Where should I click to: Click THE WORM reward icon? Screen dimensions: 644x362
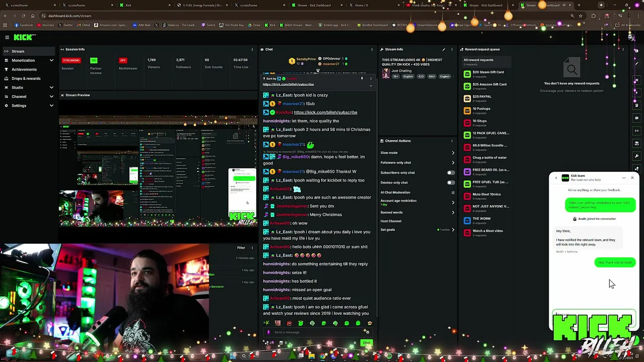click(x=467, y=221)
